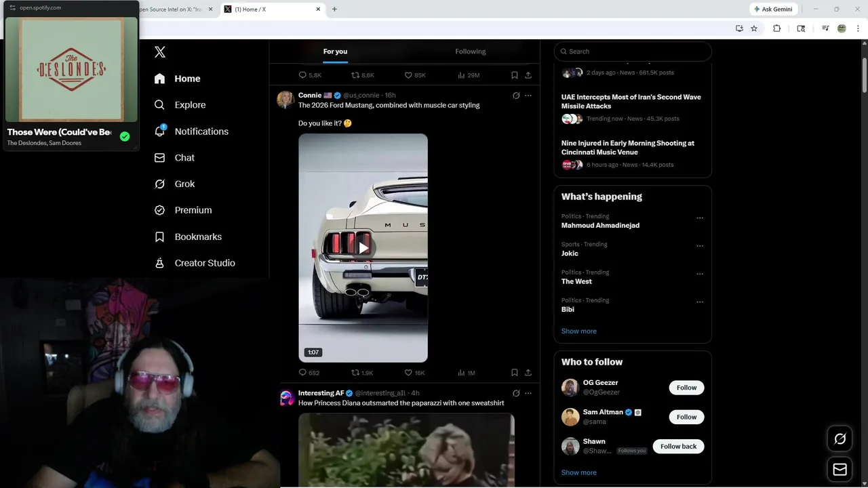Image resolution: width=868 pixels, height=488 pixels.
Task: Click Grok icon on Connie's post
Action: 516,96
